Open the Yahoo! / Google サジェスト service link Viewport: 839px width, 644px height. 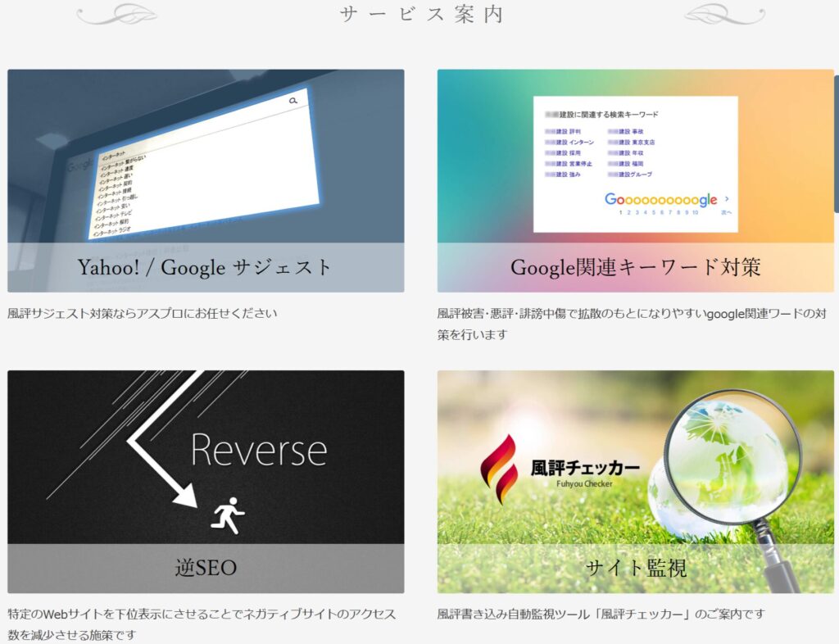(205, 265)
